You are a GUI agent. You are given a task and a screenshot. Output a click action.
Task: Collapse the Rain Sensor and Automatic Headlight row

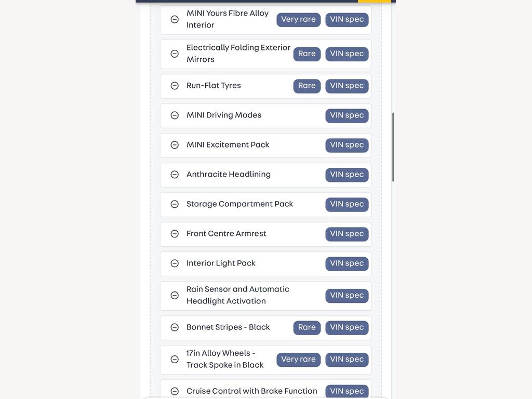coord(175,295)
